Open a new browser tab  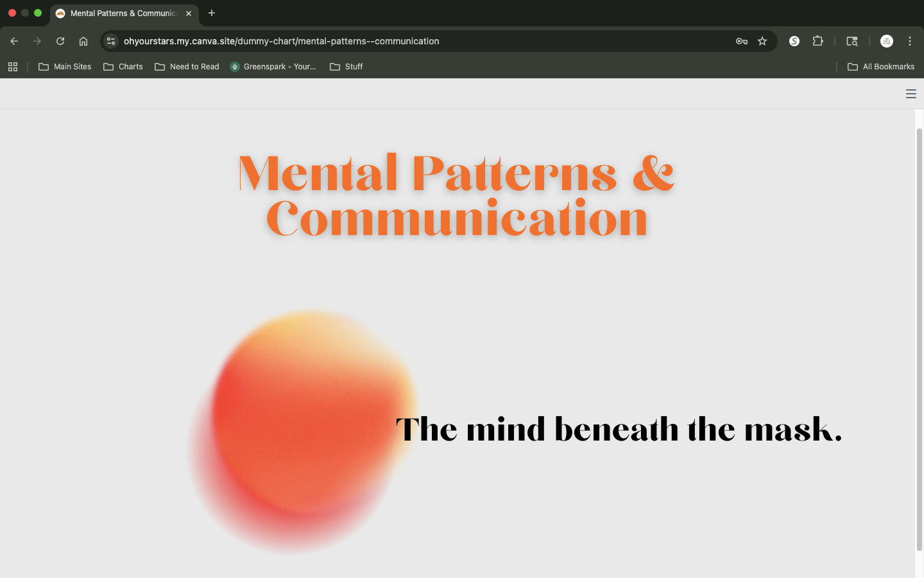[212, 13]
